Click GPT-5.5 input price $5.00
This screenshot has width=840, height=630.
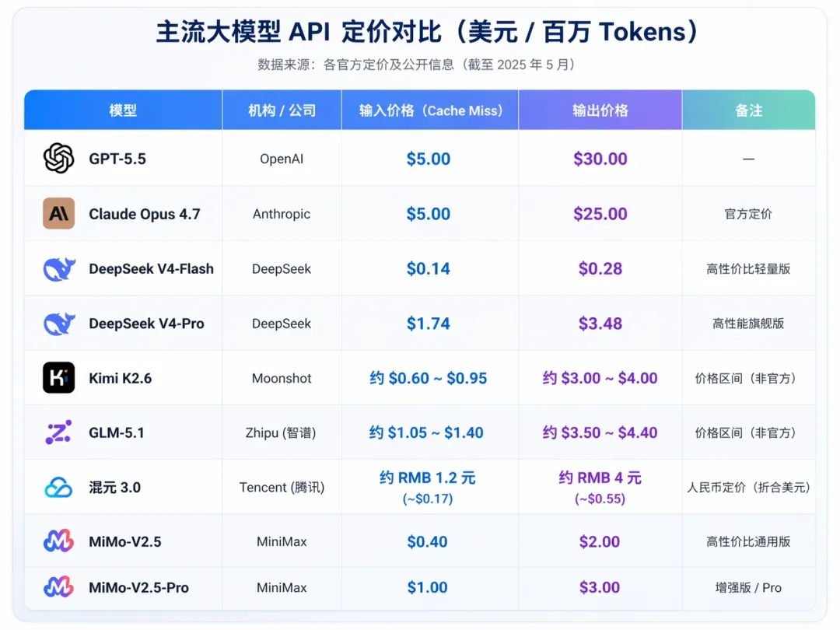pos(429,159)
